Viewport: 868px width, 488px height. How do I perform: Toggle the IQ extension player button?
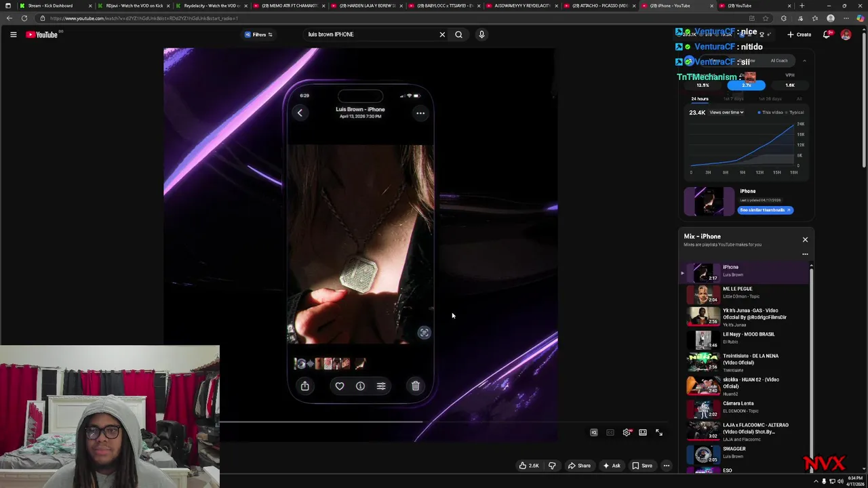pos(594,432)
